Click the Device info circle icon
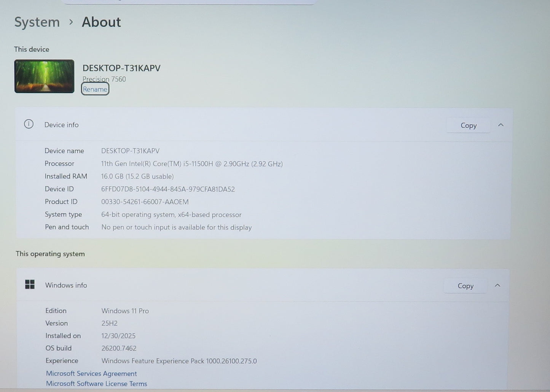 pyautogui.click(x=29, y=124)
